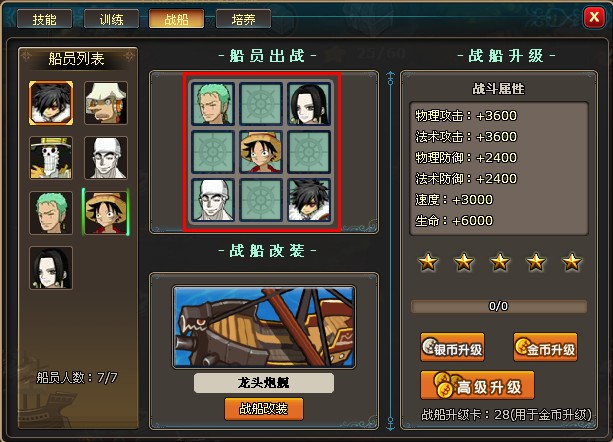Select the empty top-middle formation slot

click(x=261, y=104)
